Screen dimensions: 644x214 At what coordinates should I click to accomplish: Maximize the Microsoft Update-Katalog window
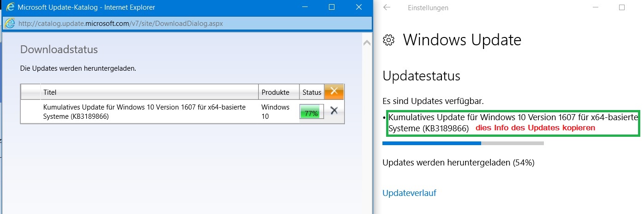[x=332, y=7]
